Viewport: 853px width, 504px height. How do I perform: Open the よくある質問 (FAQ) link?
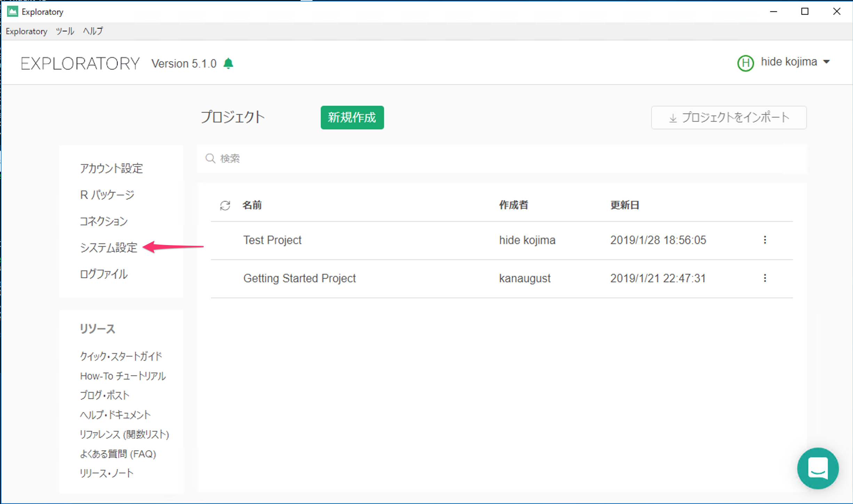coord(118,454)
